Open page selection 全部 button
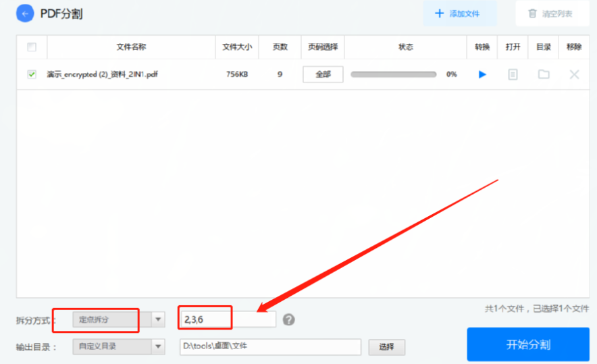Viewport: 597px width, 364px height. (323, 74)
